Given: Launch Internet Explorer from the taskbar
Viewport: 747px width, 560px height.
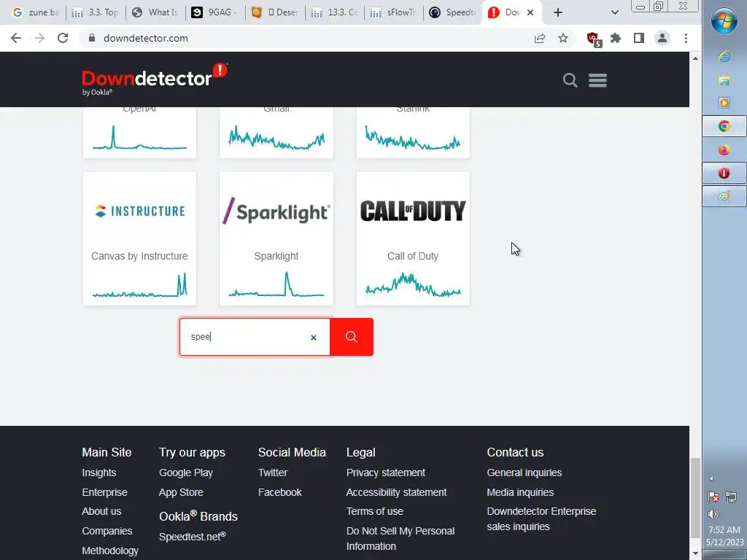Looking at the screenshot, I should (x=724, y=56).
